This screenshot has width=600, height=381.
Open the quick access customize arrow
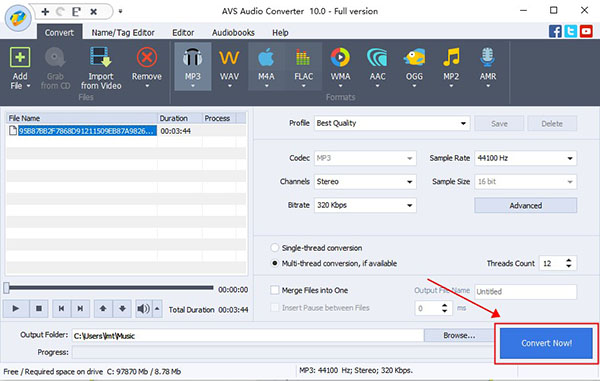[120, 11]
